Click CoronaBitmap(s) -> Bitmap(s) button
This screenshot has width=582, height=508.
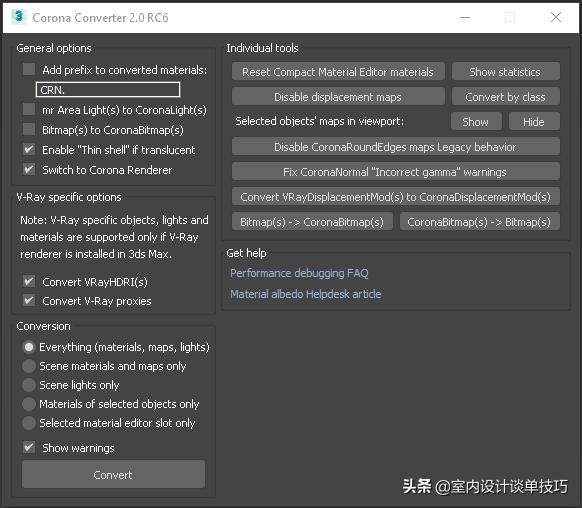(480, 222)
